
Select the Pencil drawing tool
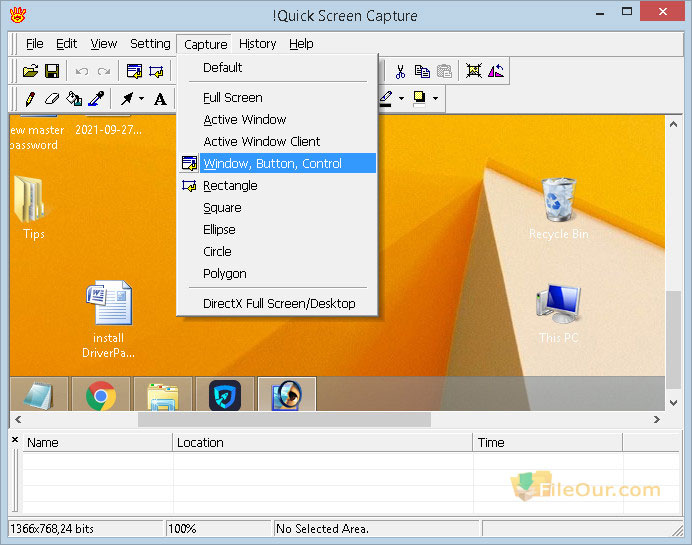pyautogui.click(x=30, y=98)
